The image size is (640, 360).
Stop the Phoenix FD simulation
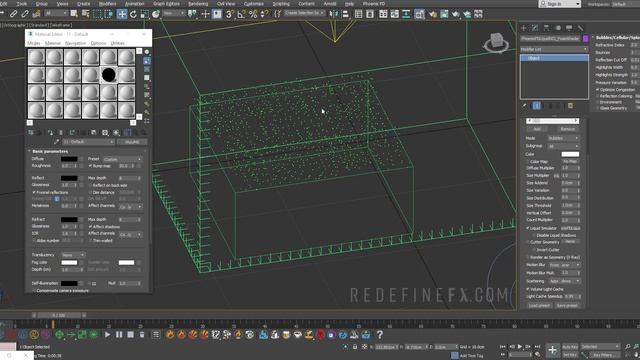click(131, 335)
